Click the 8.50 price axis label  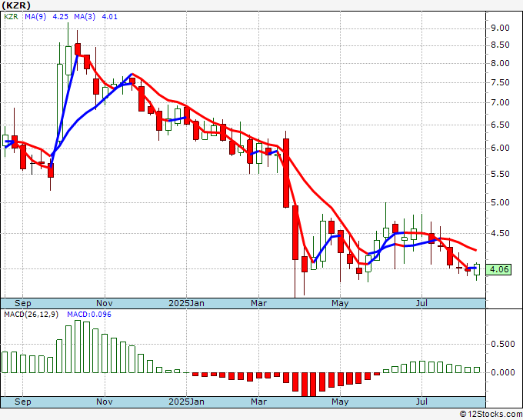[x=501, y=45]
